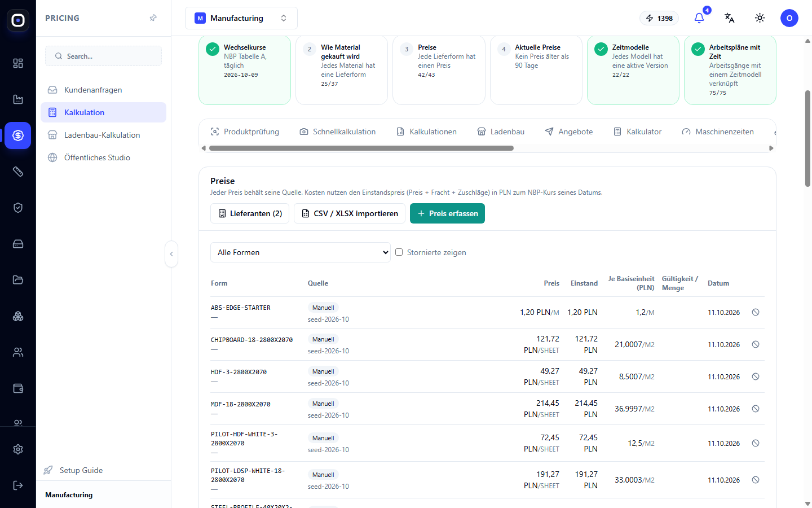
Task: Open the Alle Formen dropdown
Action: coord(301,252)
